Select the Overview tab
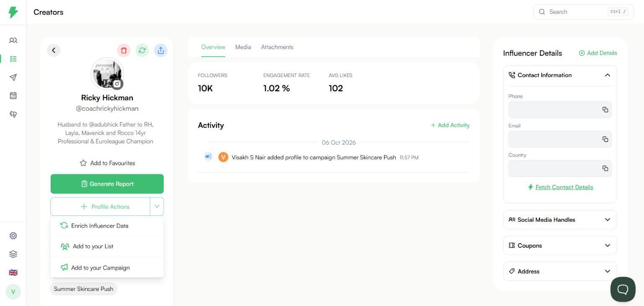 click(213, 47)
